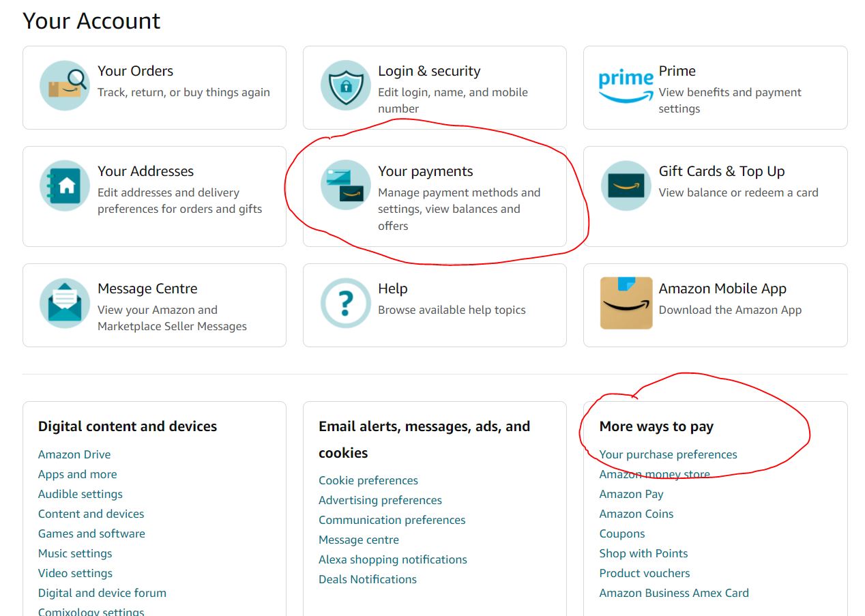865x616 pixels.
Task: Go to Cookie preferences
Action: (x=368, y=480)
